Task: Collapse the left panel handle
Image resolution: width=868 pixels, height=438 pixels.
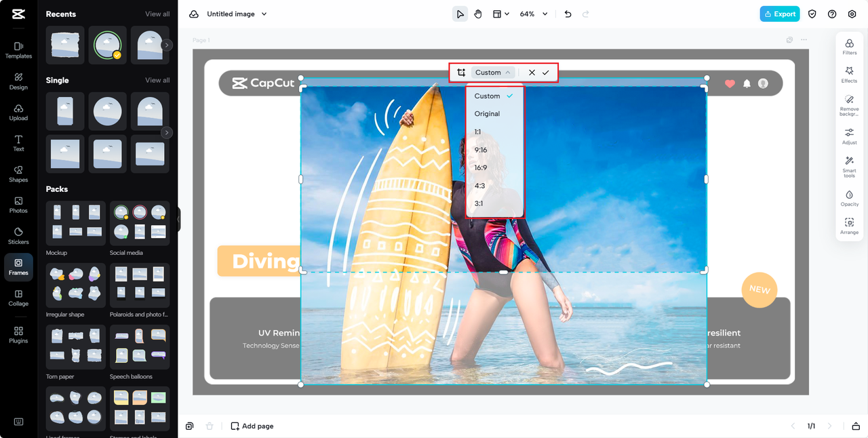Action: tap(179, 219)
